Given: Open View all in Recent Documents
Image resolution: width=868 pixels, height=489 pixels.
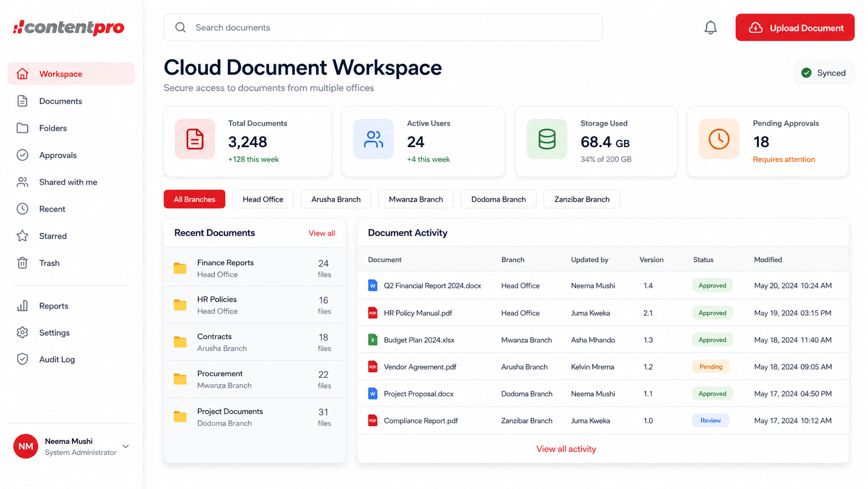Looking at the screenshot, I should tap(322, 233).
